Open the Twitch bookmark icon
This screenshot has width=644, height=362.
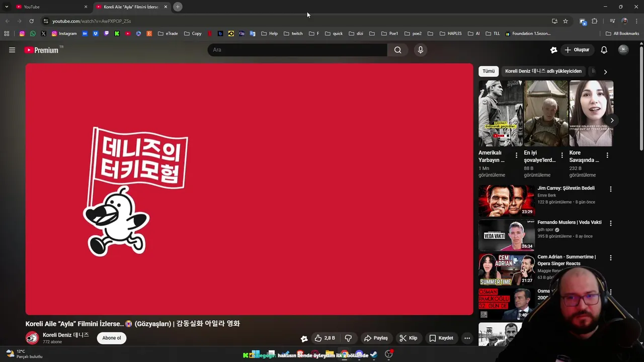106,34
